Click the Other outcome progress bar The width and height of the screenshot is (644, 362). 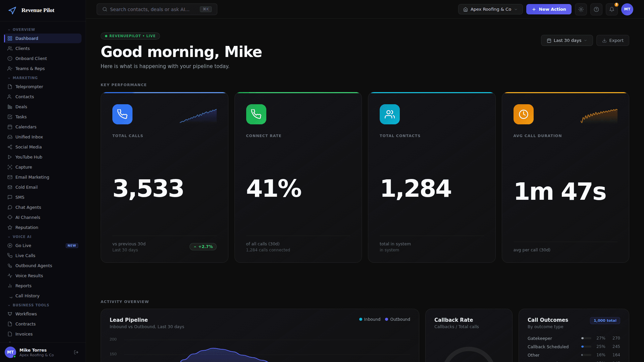(586, 355)
